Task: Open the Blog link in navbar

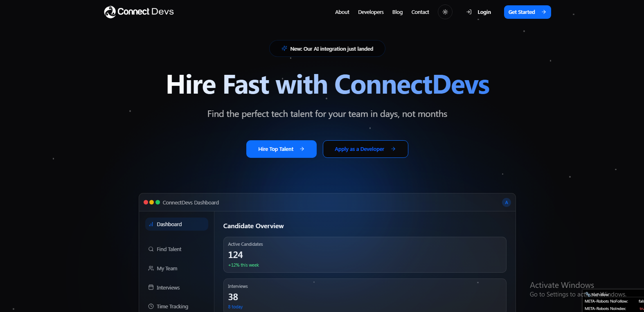Action: (x=397, y=12)
